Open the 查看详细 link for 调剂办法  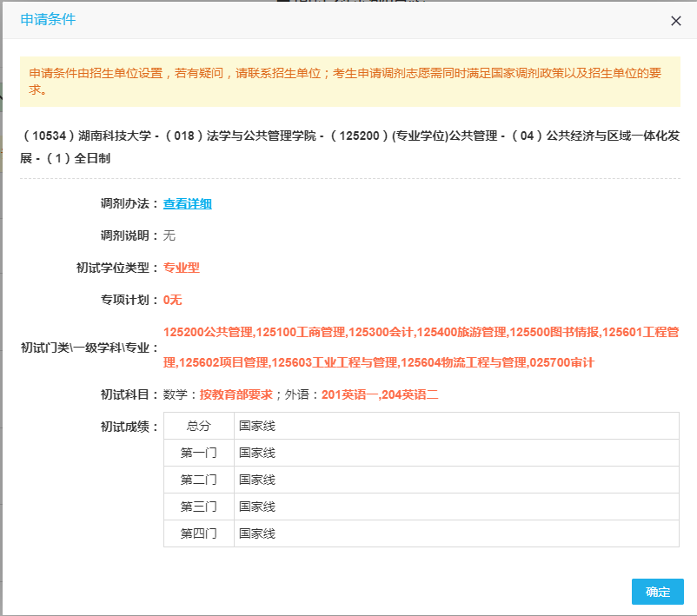(187, 203)
